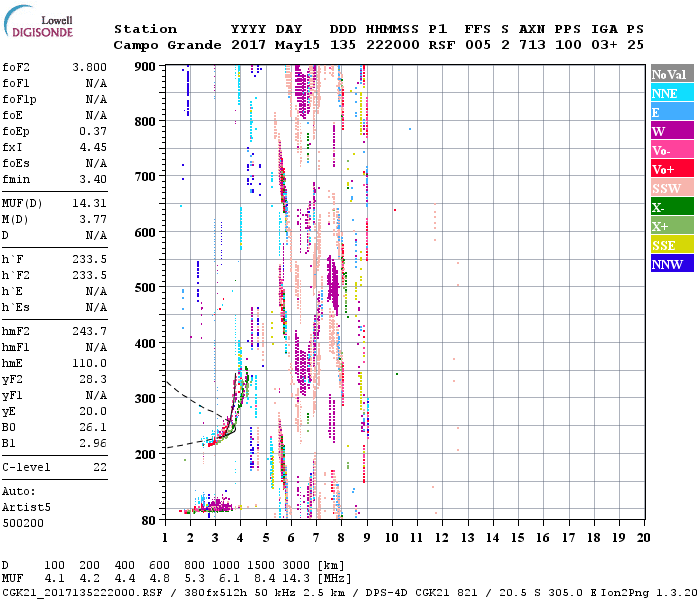Select the X- dark green swatch

point(672,207)
